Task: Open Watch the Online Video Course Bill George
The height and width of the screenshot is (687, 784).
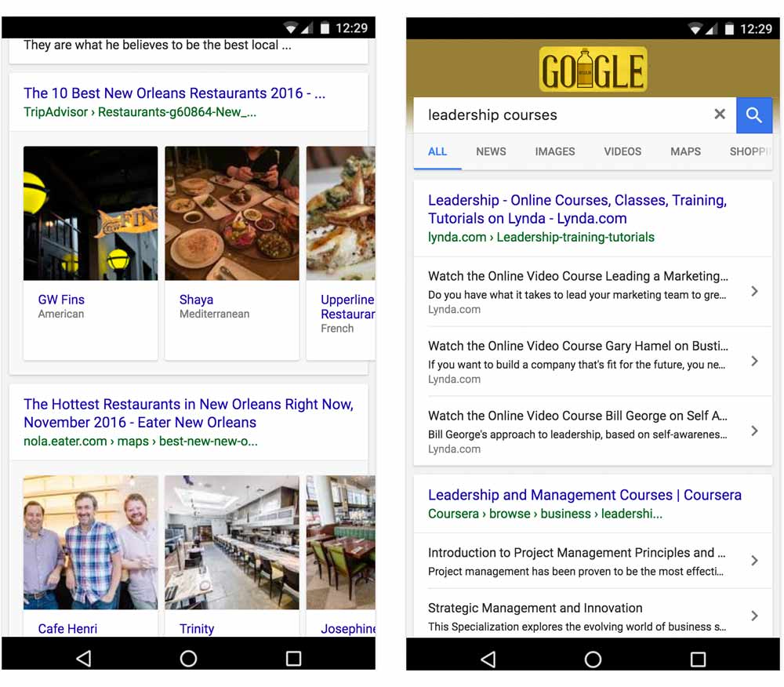Action: [593, 431]
